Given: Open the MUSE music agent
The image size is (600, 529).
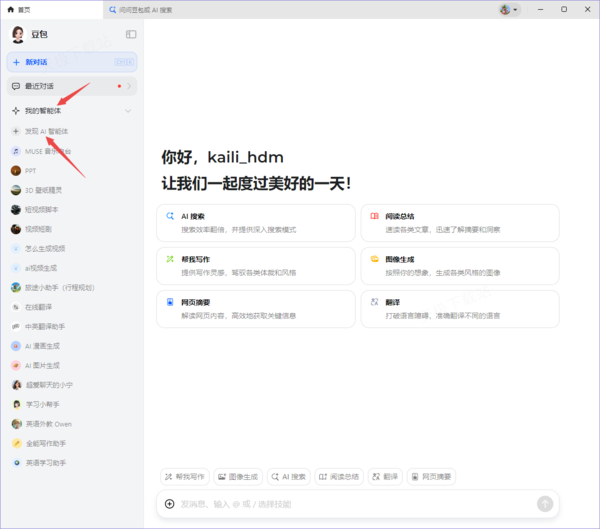Looking at the screenshot, I should [46, 150].
